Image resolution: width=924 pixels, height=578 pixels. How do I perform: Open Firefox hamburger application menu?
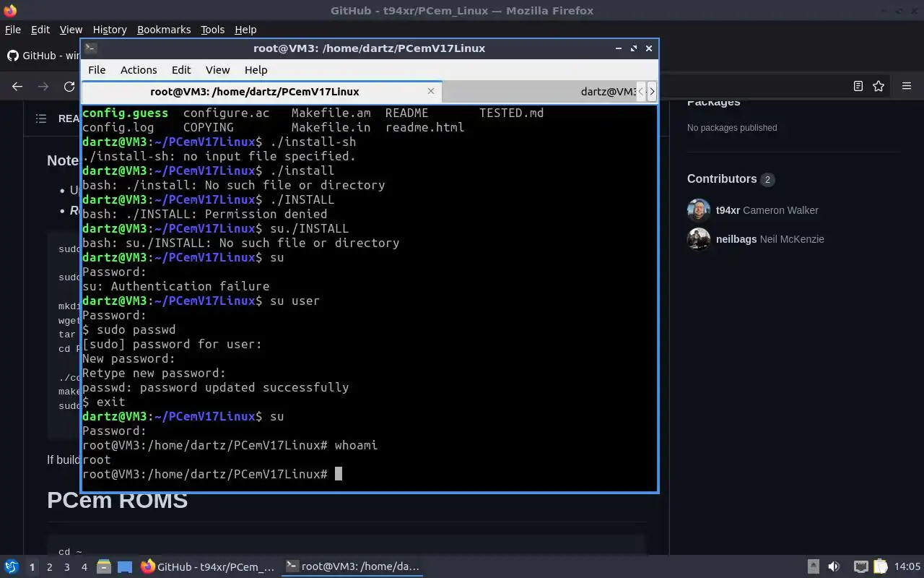907,86
